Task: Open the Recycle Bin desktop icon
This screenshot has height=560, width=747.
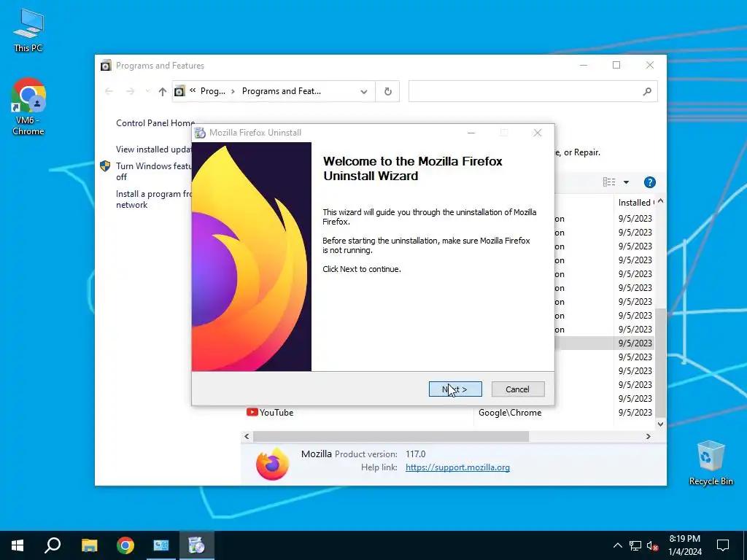Action: 711,463
